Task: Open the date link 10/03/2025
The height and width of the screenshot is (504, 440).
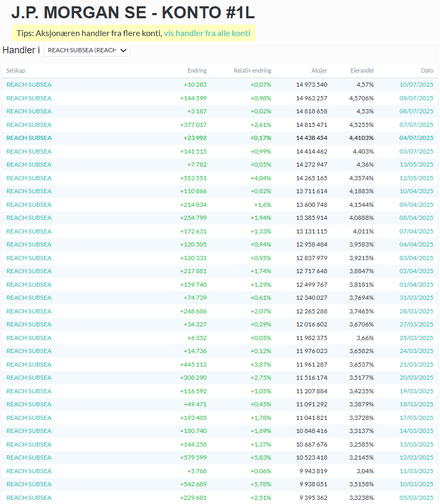Action: (416, 484)
